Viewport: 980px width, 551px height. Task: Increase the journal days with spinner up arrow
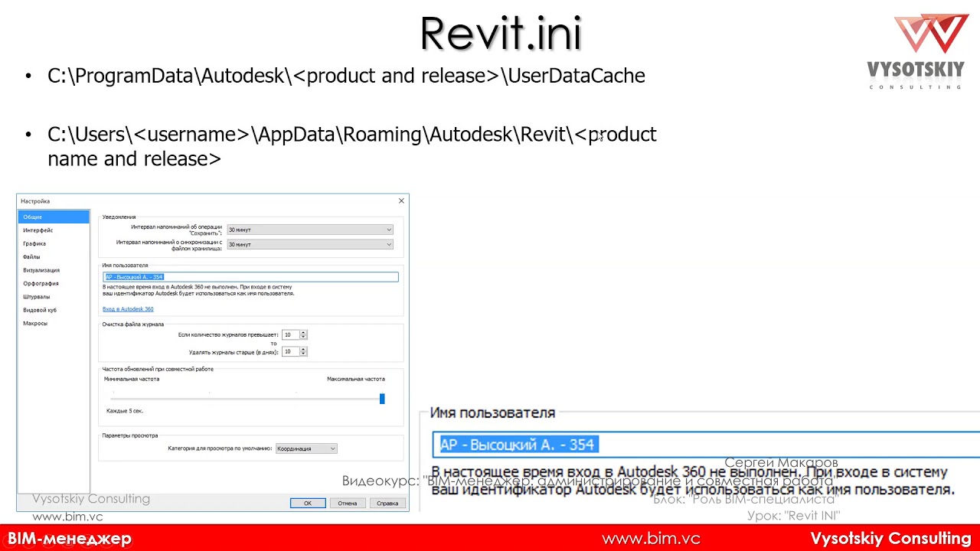point(303,349)
